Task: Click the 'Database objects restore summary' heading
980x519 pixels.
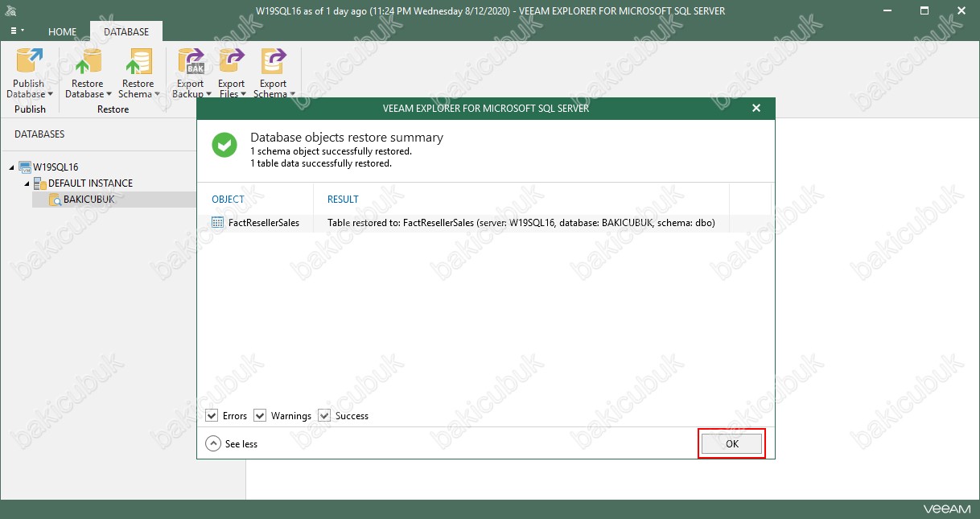Action: click(347, 138)
